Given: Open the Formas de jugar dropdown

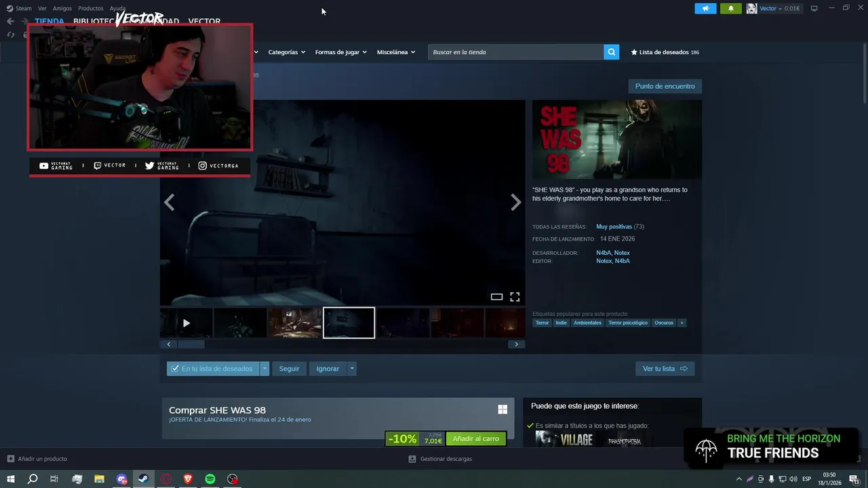Looking at the screenshot, I should coord(340,52).
